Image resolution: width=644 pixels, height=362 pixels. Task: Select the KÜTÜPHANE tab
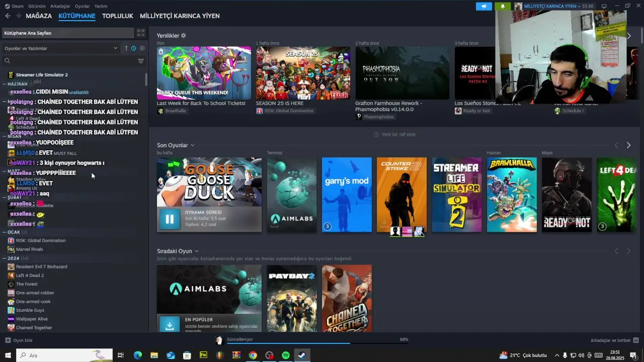click(x=77, y=16)
